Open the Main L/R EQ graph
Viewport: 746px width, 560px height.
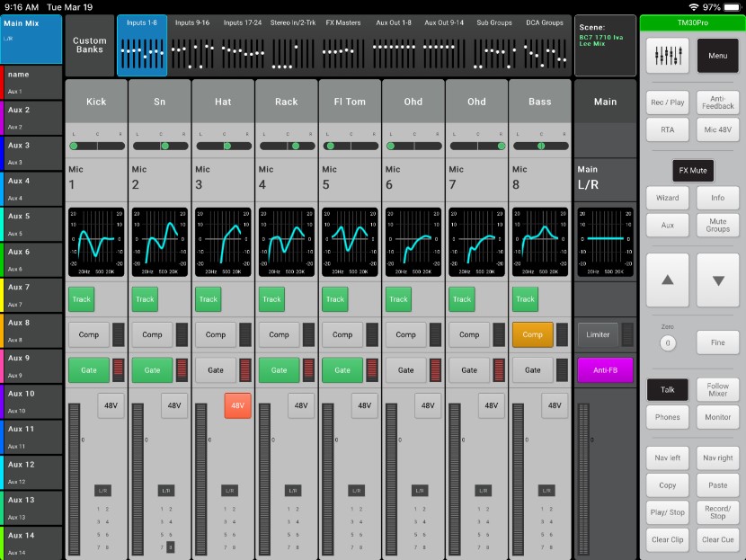pos(605,240)
